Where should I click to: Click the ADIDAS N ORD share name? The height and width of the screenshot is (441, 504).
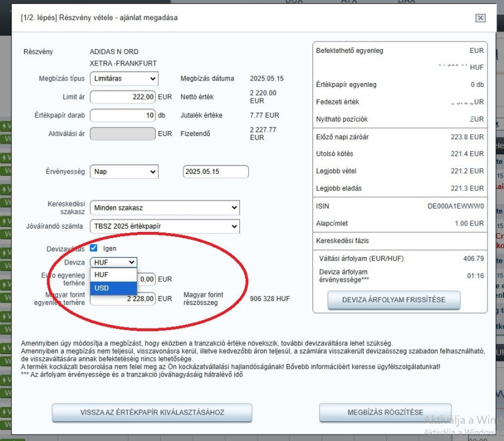114,52
